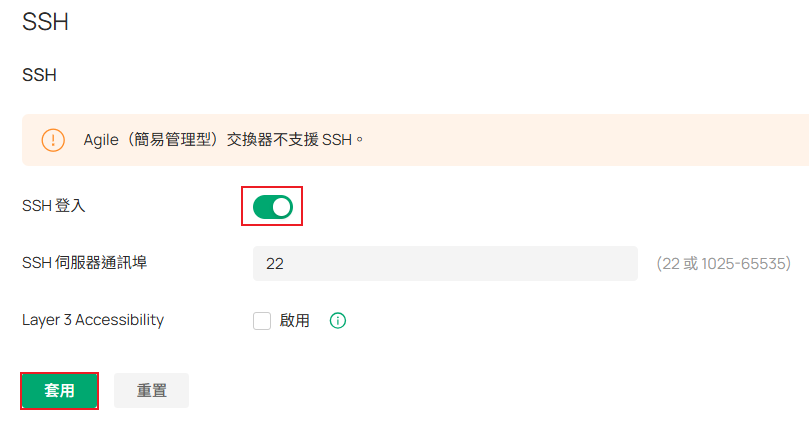Focus the SSH 伺服器通訊埠 input field
Screen dimensions: 809x446
(445, 264)
